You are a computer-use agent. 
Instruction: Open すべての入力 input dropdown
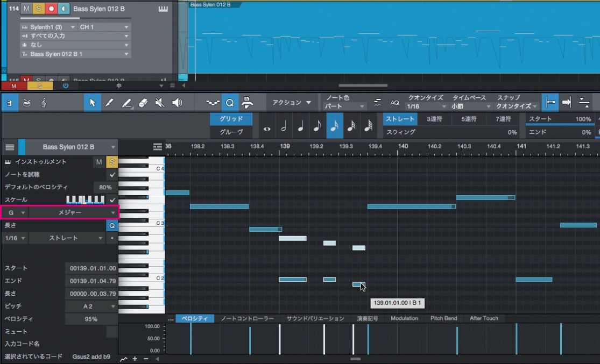tap(75, 36)
